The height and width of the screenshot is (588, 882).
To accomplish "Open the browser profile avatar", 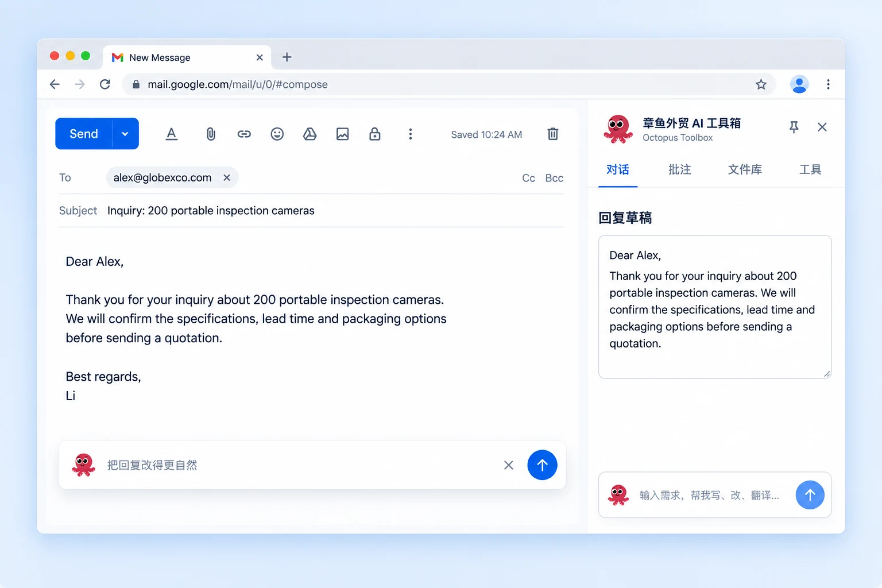I will tap(799, 84).
